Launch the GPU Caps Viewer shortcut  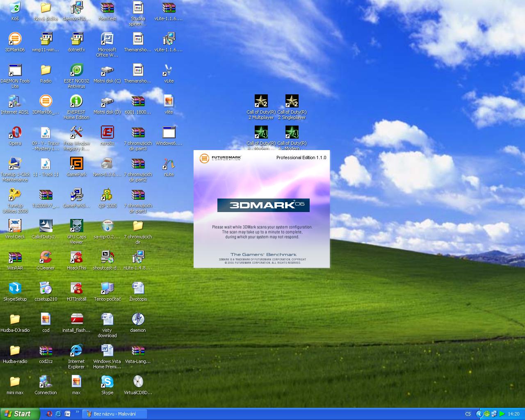coord(77,226)
